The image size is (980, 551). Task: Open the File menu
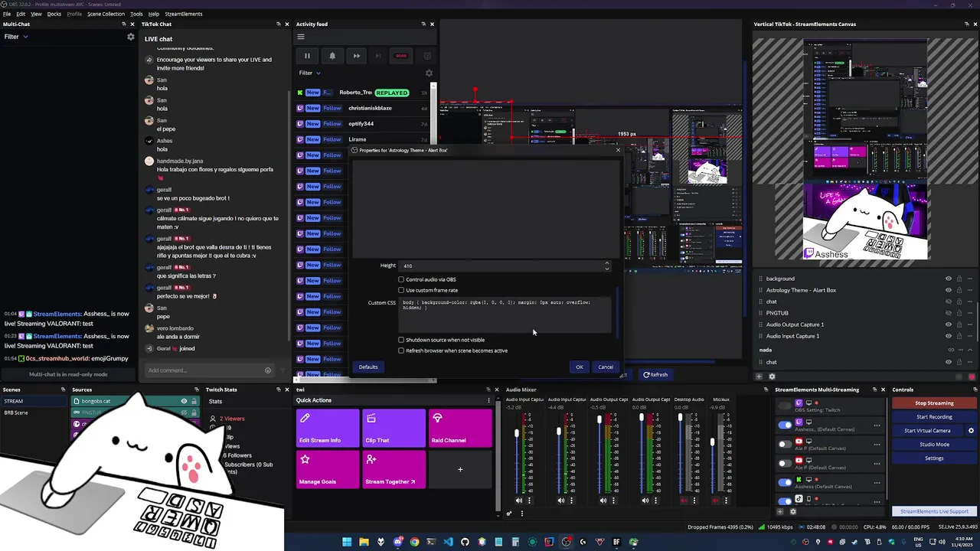point(7,14)
